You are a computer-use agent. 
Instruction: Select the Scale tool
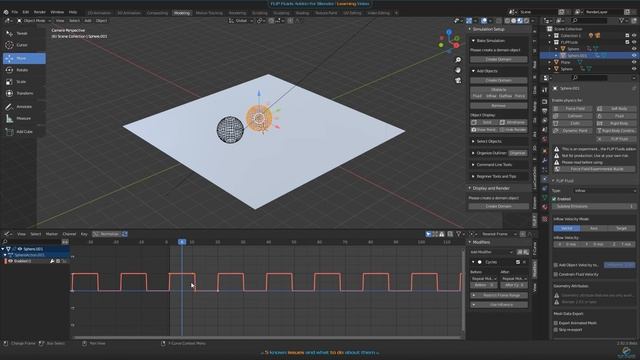pos(24,82)
